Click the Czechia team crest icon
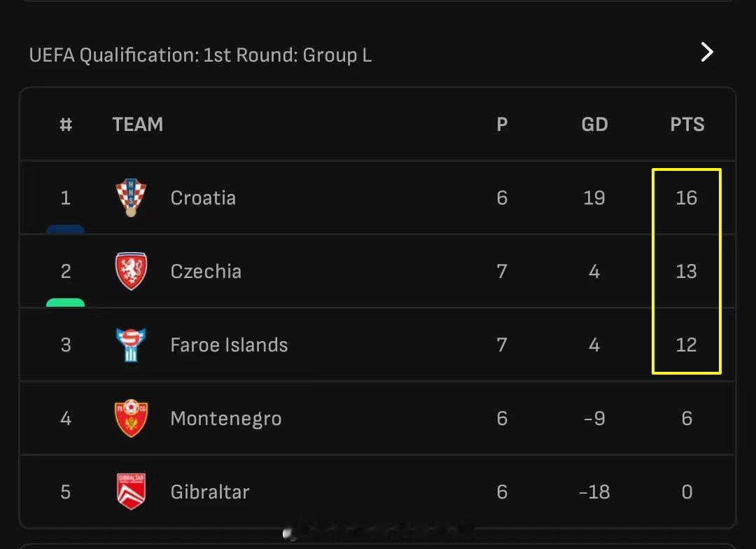Image resolution: width=756 pixels, height=549 pixels. tap(131, 271)
